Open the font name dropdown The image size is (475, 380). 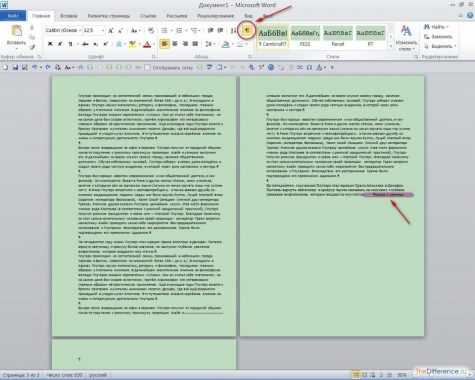(x=63, y=30)
